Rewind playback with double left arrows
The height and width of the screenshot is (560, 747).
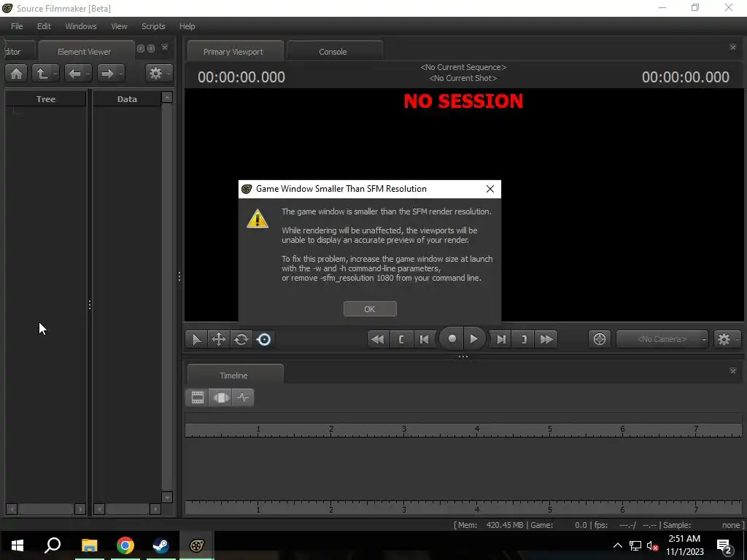tap(378, 340)
